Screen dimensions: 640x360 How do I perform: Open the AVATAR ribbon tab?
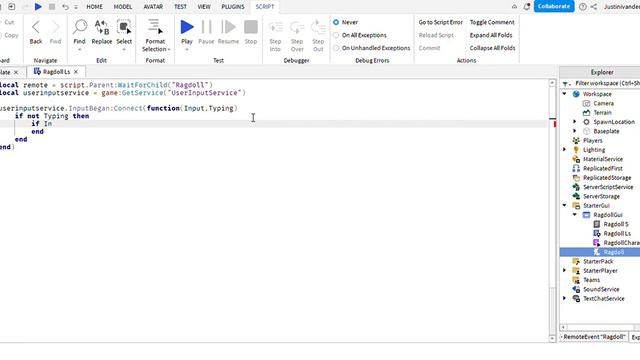tap(153, 7)
